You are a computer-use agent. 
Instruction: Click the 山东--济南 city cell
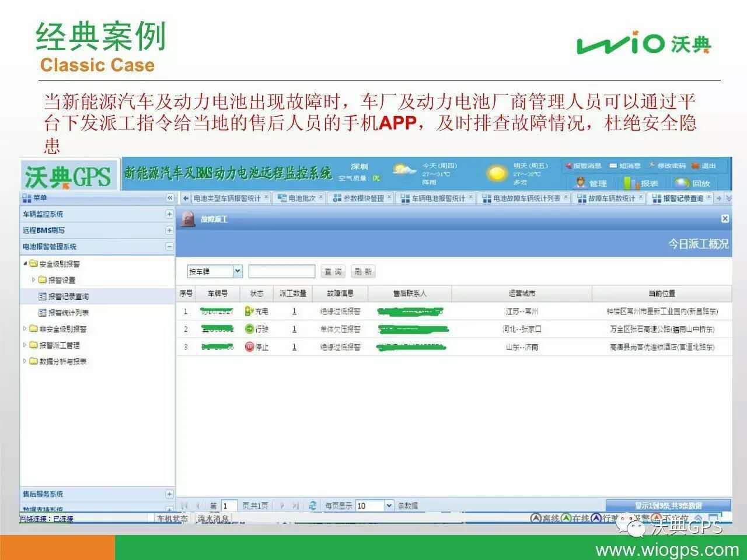click(522, 347)
